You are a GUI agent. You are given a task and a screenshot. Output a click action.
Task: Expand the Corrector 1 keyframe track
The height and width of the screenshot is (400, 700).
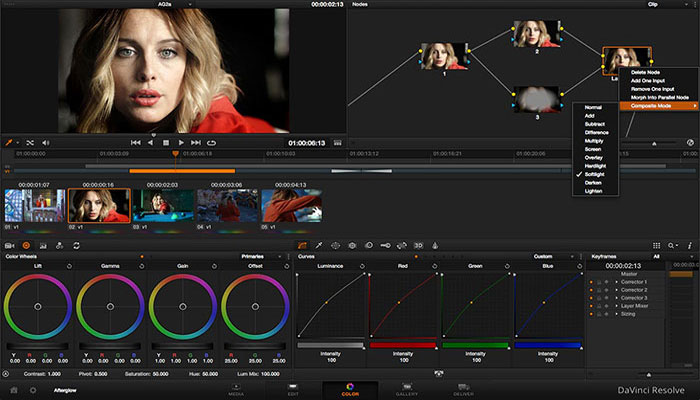click(617, 282)
